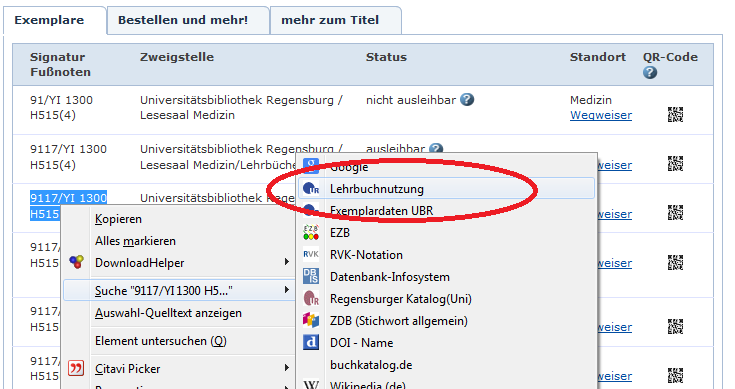Open the Wegweiser link under Medizin
Image resolution: width=735 pixels, height=389 pixels.
coord(601,115)
